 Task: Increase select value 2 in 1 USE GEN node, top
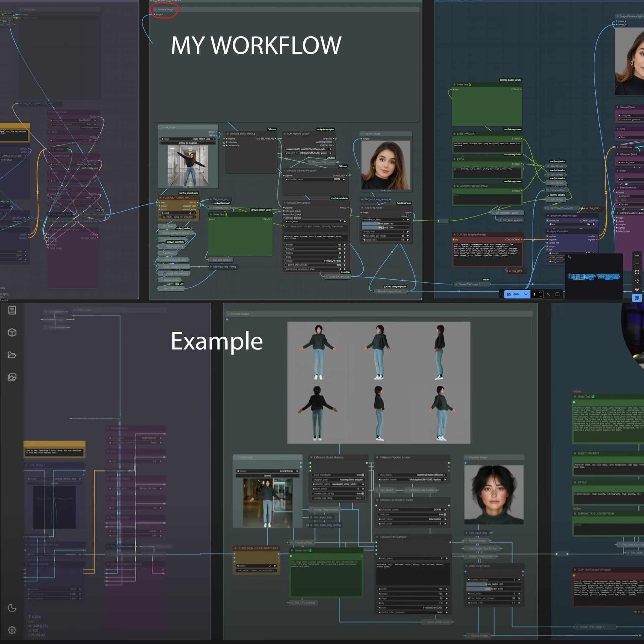[x=194, y=213]
